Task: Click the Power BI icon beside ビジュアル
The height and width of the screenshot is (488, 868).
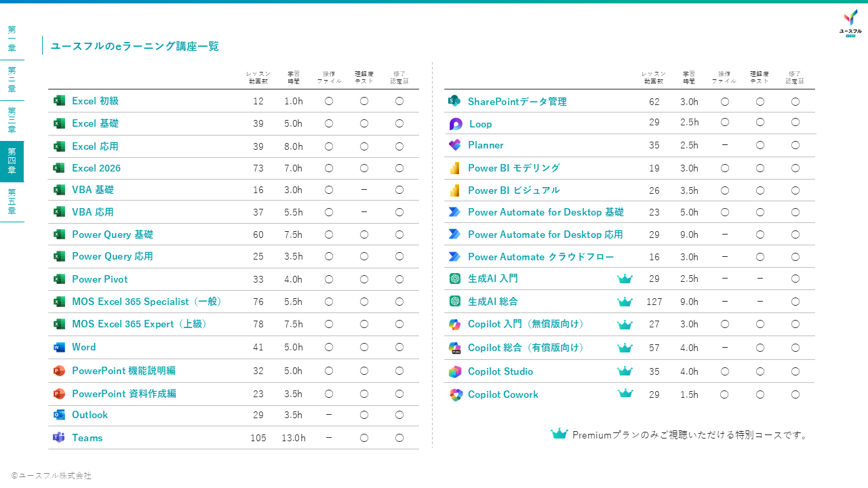Action: click(454, 190)
